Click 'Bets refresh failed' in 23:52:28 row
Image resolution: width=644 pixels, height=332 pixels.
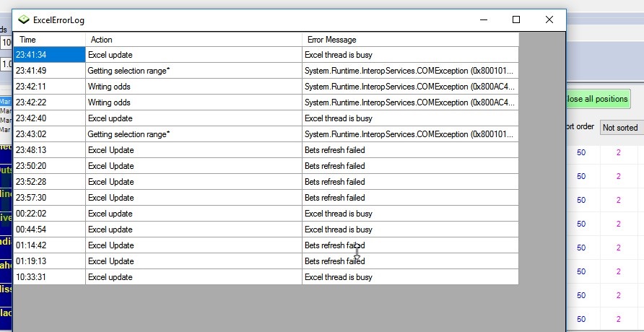[x=335, y=182]
